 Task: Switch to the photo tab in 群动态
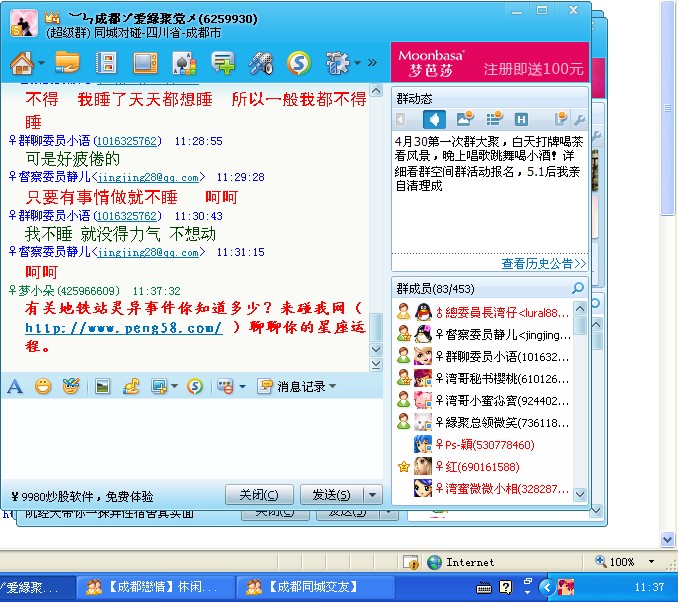pyautogui.click(x=465, y=119)
